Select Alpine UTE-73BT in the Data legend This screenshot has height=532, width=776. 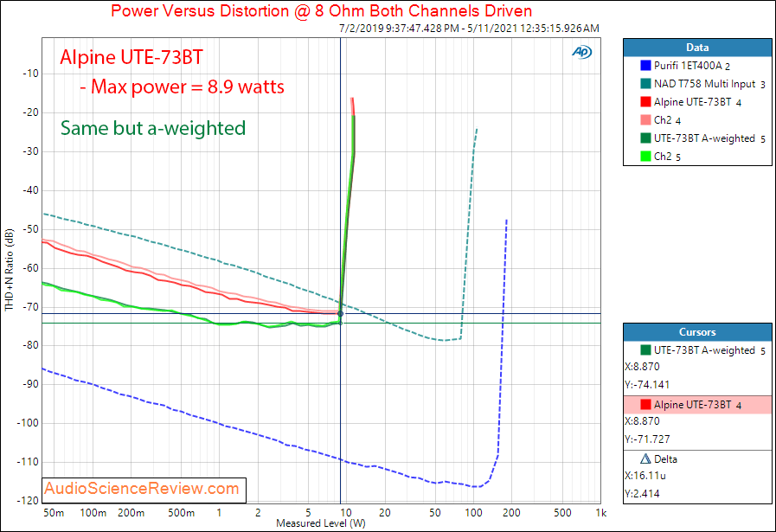tap(697, 102)
